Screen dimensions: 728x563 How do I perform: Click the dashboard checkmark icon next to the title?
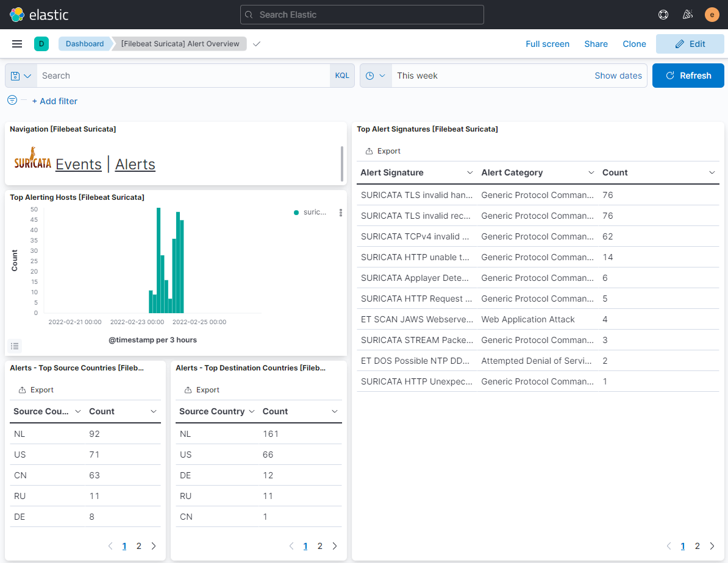[x=256, y=44]
